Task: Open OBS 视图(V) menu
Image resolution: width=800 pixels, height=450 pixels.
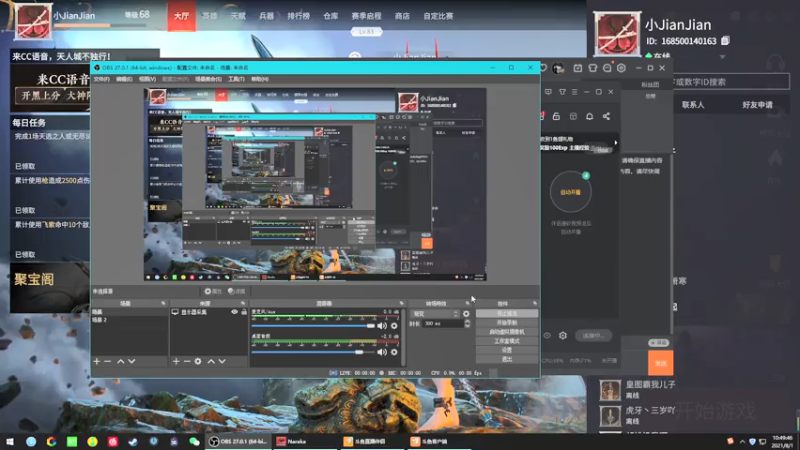Action: 147,79
